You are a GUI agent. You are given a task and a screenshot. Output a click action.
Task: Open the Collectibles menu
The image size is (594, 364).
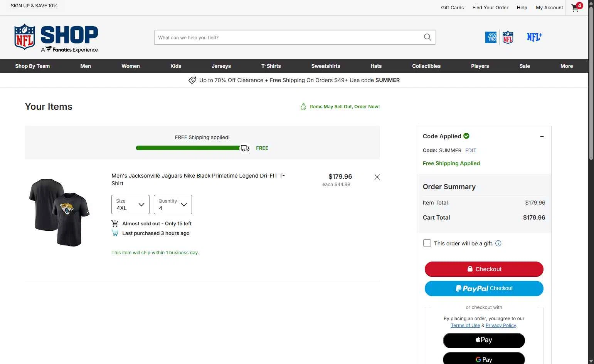pyautogui.click(x=426, y=66)
